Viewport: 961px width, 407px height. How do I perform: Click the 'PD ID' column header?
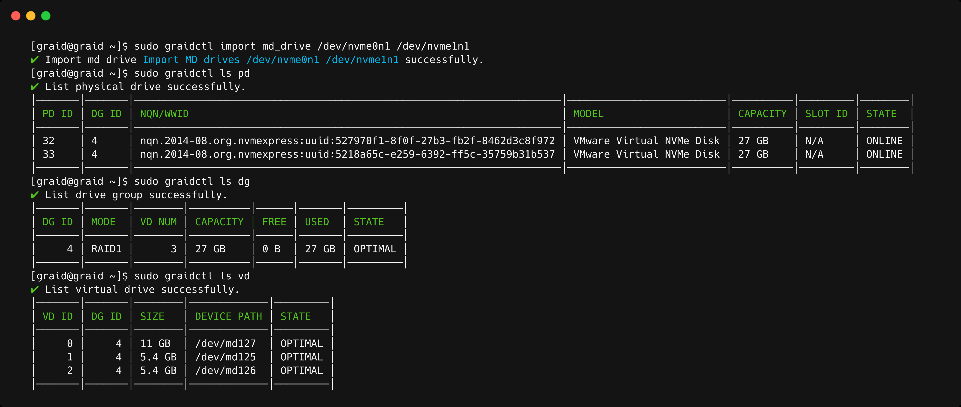[57, 114]
